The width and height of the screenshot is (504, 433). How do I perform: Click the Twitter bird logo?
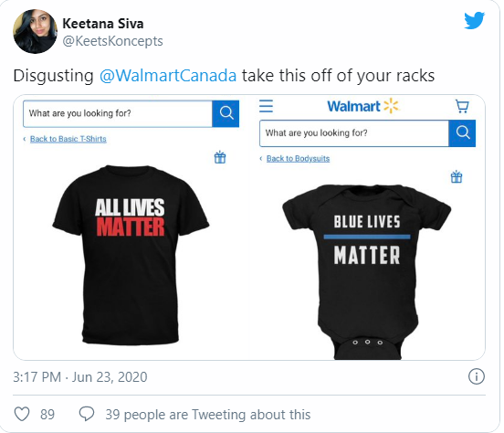click(x=475, y=21)
